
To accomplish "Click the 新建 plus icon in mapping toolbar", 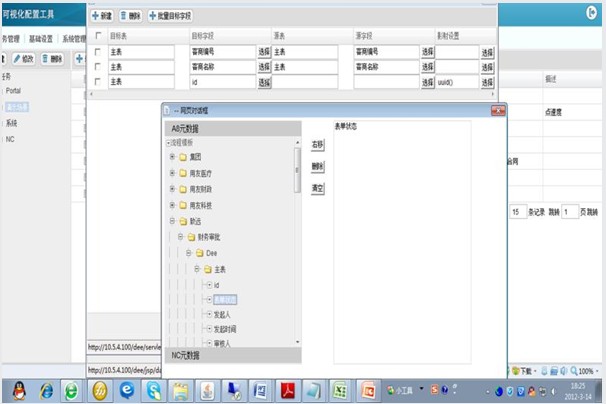I will point(95,15).
